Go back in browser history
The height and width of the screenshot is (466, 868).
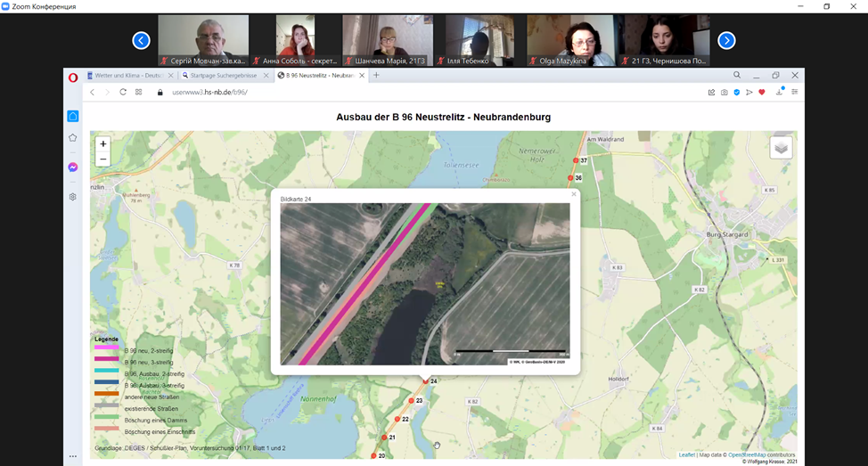(93, 93)
